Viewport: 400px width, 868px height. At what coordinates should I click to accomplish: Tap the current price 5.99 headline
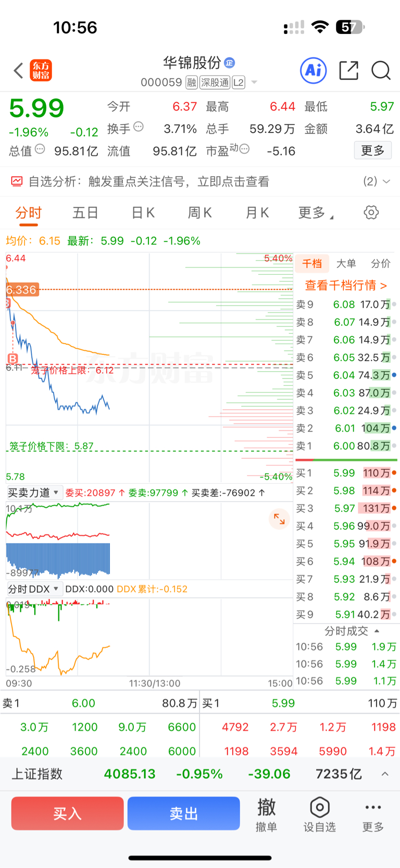click(36, 109)
